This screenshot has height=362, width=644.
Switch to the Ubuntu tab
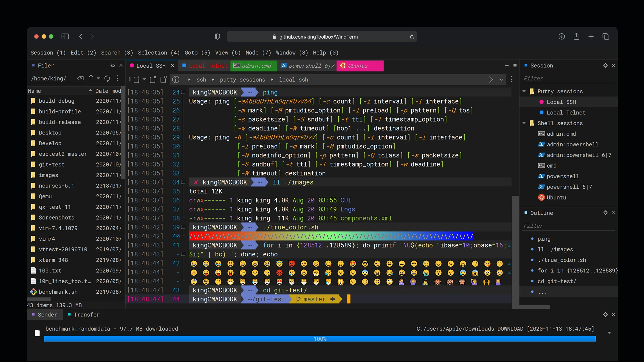point(360,66)
